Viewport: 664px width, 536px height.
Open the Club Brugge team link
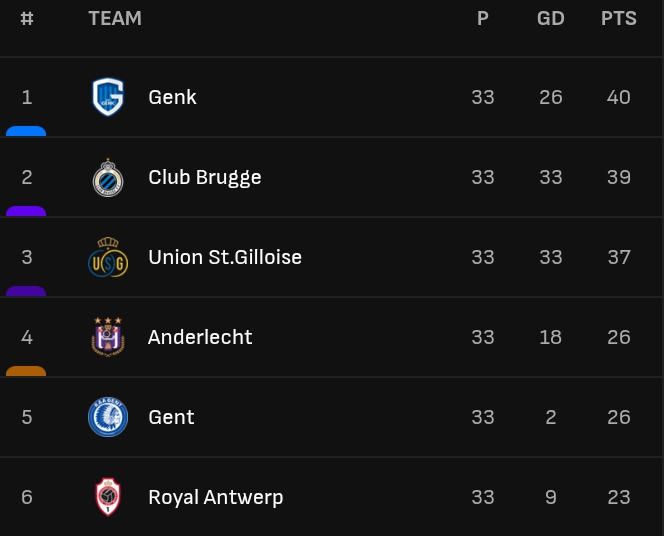[x=205, y=178]
